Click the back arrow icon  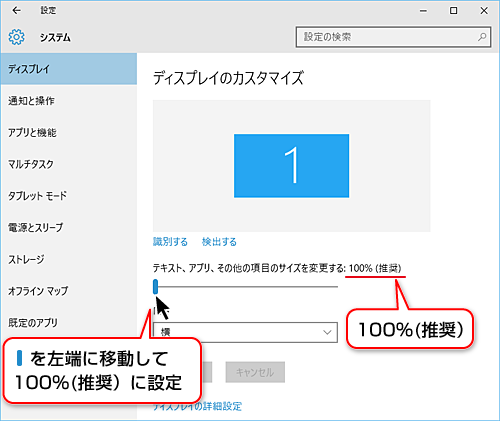pyautogui.click(x=16, y=11)
